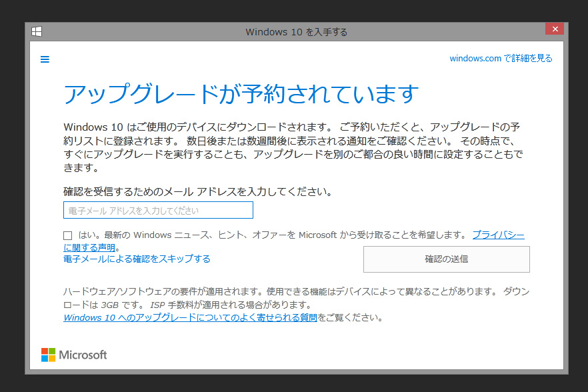The height and width of the screenshot is (392, 588).
Task: Click the heading アップグレードが予約されています
Action: (241, 93)
